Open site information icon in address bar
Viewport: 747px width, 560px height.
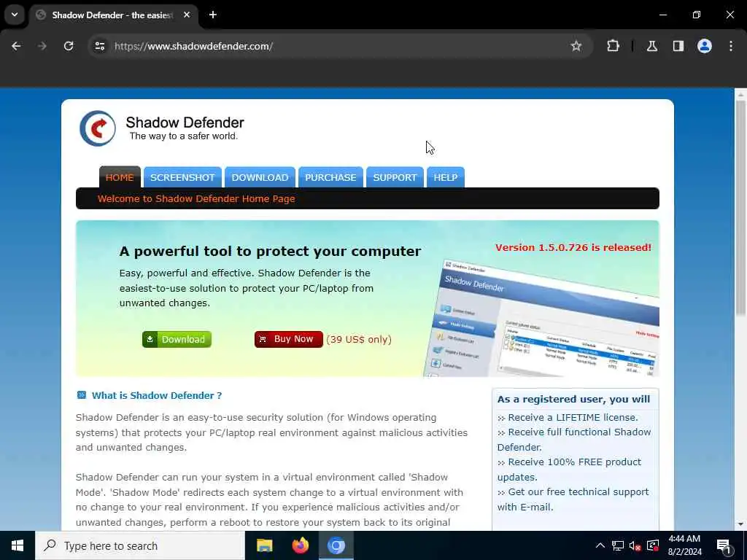[99, 46]
